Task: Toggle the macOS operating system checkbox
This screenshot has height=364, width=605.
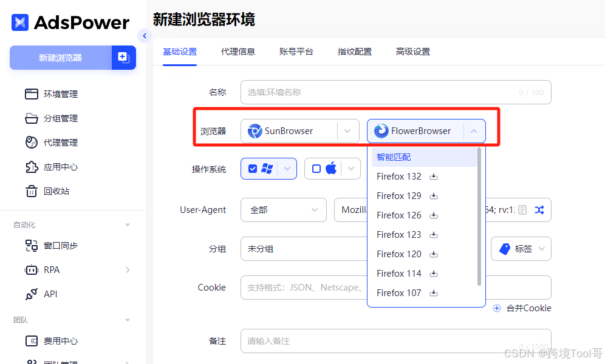Action: click(316, 169)
